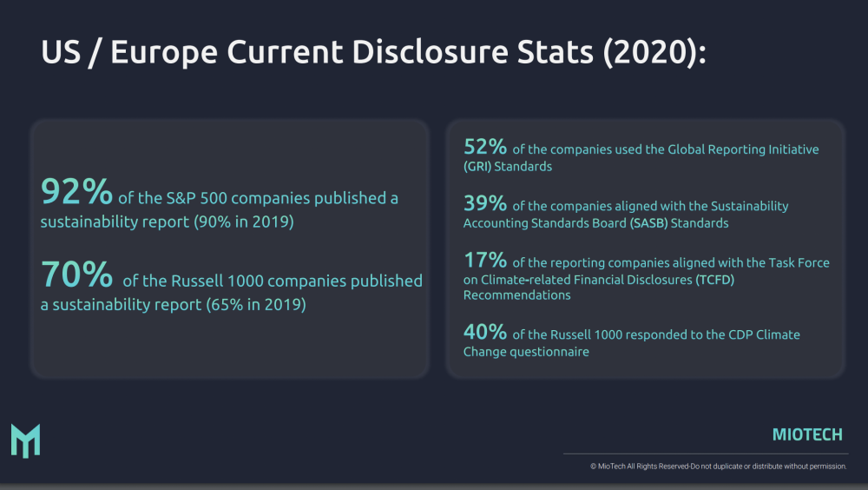Click the word 'Recommendations'
The height and width of the screenshot is (490, 868).
[517, 295]
